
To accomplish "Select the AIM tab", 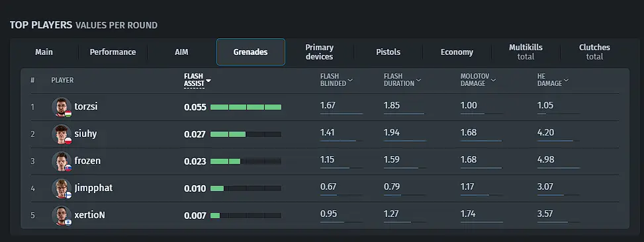I will click(181, 52).
